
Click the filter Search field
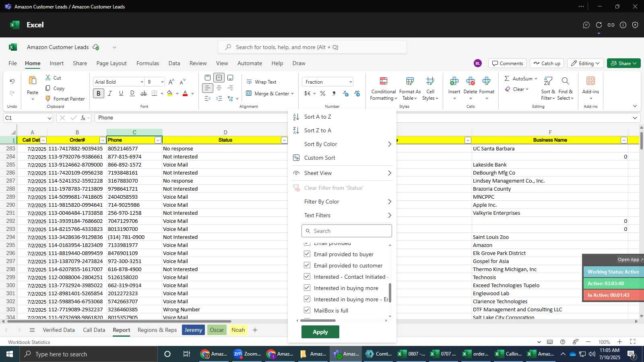pos(347,231)
